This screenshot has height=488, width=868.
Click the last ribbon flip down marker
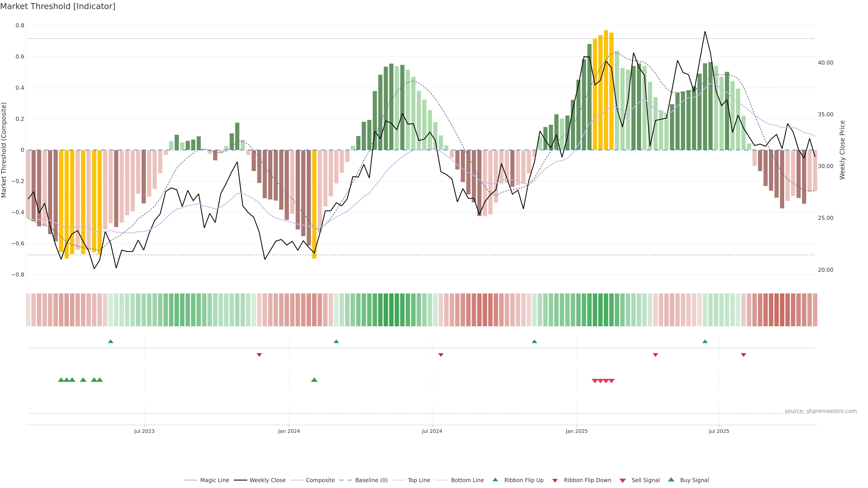click(743, 355)
